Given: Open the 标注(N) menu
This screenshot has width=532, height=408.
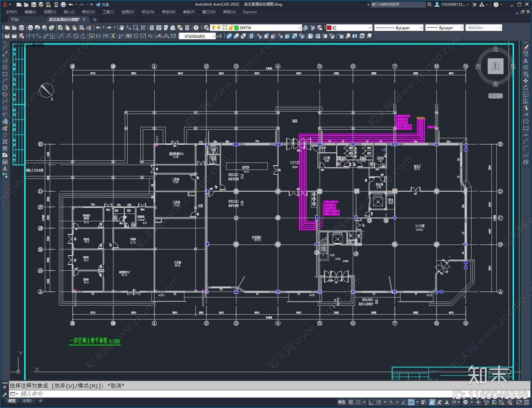Looking at the screenshot, I should 148,12.
